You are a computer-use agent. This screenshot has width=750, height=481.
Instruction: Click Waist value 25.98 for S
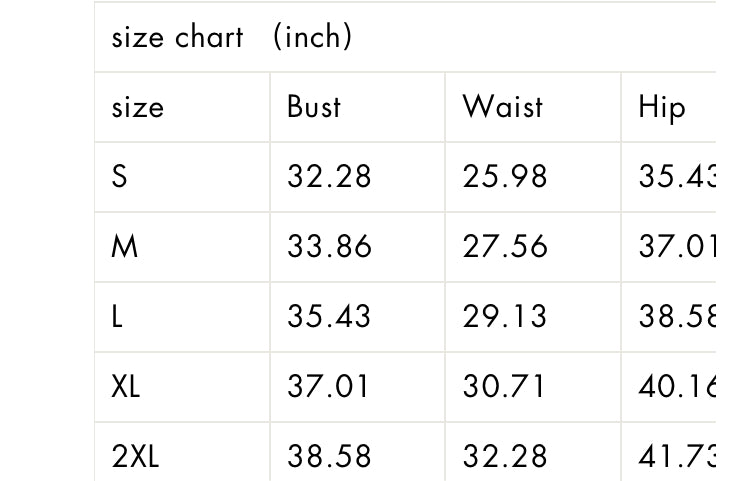(x=505, y=176)
